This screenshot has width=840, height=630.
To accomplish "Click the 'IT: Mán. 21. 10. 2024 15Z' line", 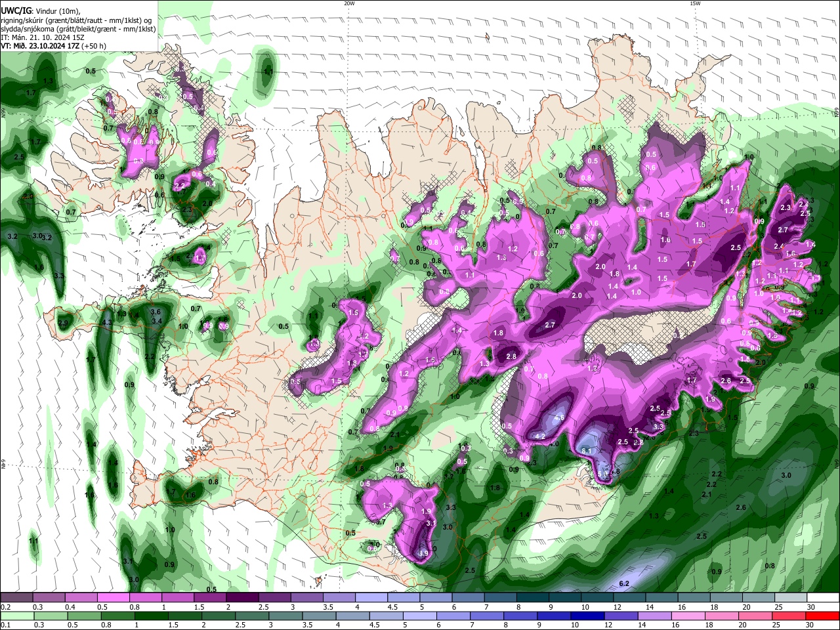I will (x=42, y=37).
